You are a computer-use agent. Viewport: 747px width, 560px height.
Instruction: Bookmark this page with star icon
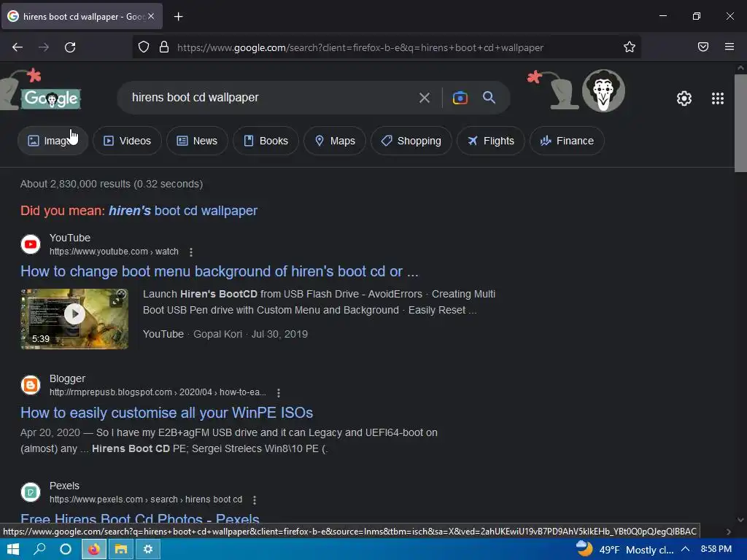pyautogui.click(x=630, y=47)
